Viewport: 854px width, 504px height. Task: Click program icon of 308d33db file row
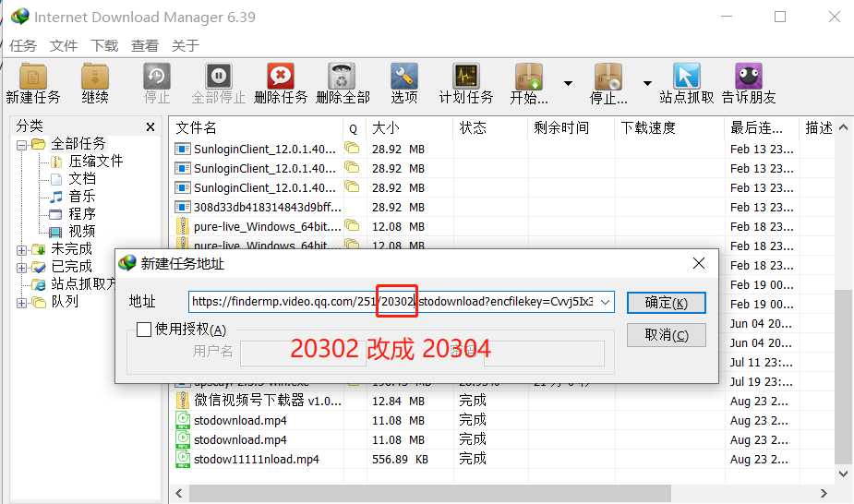point(183,208)
